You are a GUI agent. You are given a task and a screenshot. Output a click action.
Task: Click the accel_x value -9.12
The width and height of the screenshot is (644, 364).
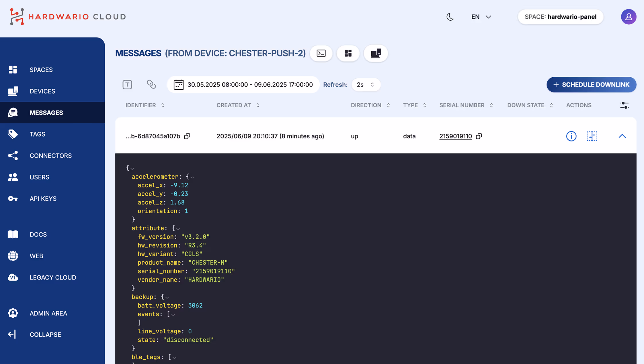[x=179, y=185]
